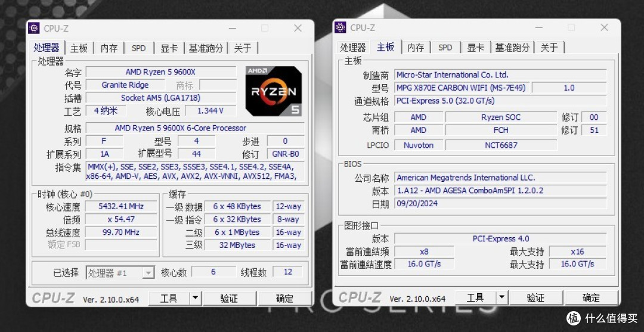Open 基准跑分 tab in right window

coord(512,48)
